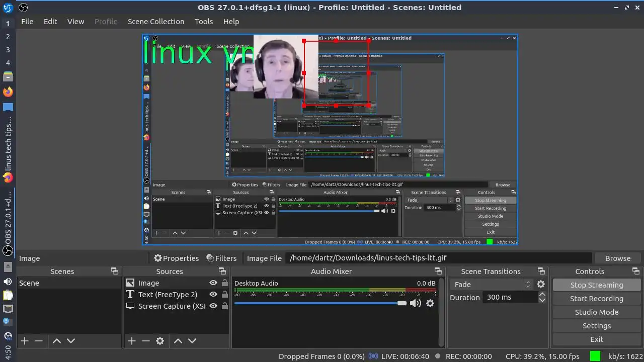
Task: Pop out the Scenes dock panel
Action: click(115, 271)
